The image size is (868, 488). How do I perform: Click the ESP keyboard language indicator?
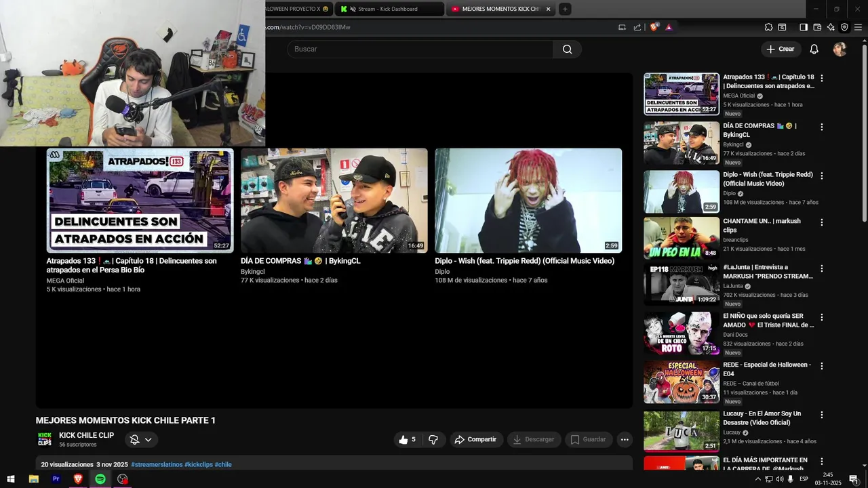click(x=804, y=479)
